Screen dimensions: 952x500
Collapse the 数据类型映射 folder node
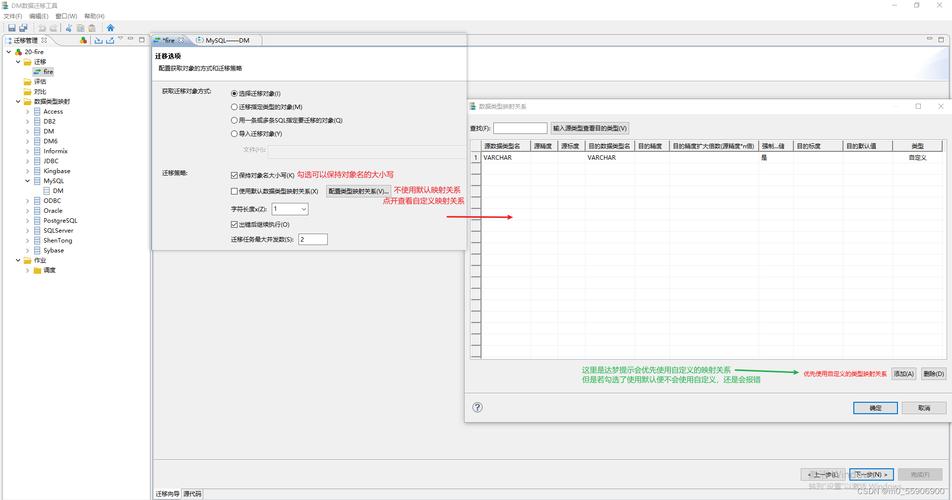pyautogui.click(x=18, y=101)
